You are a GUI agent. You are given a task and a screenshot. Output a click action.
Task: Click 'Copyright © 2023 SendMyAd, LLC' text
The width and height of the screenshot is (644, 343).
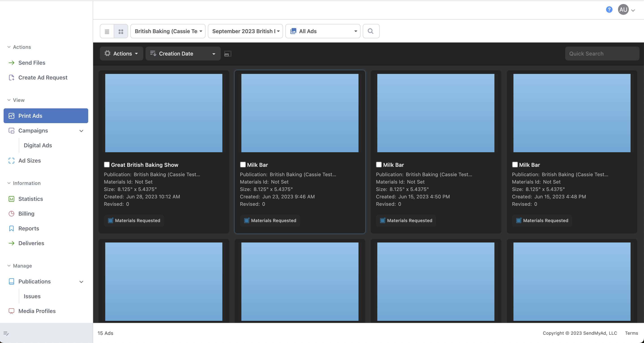pyautogui.click(x=580, y=333)
